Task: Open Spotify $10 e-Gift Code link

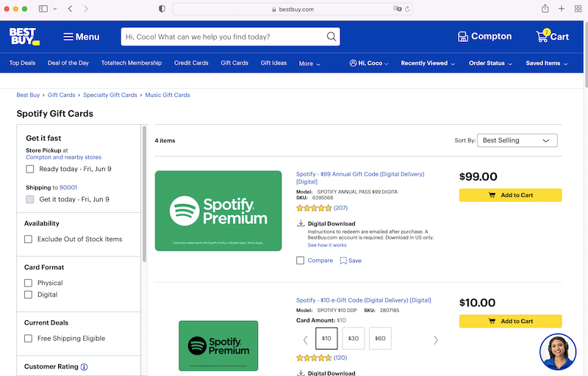Action: [363, 300]
